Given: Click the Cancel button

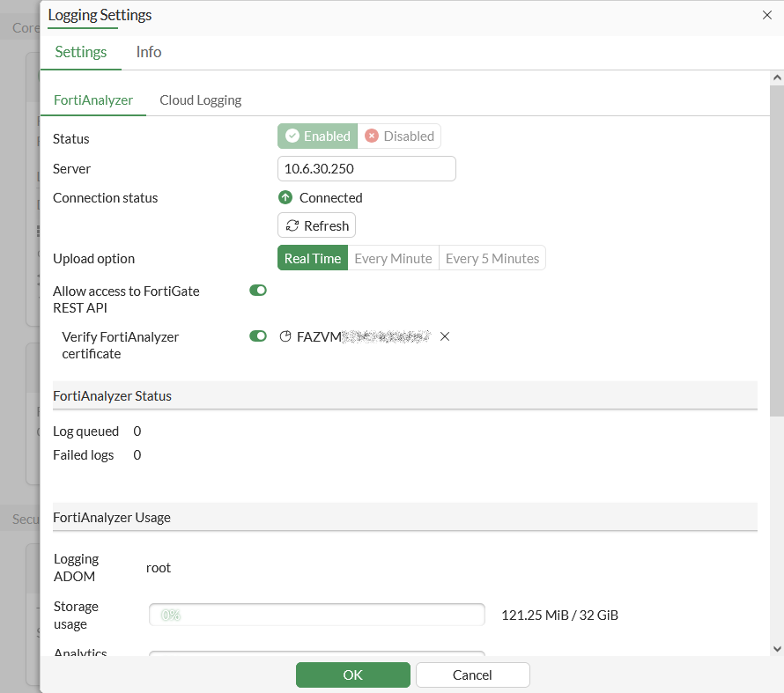Looking at the screenshot, I should click(472, 675).
